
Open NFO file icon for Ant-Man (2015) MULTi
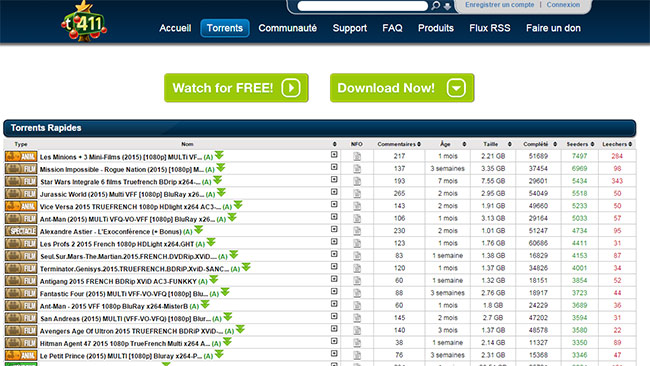(357, 219)
